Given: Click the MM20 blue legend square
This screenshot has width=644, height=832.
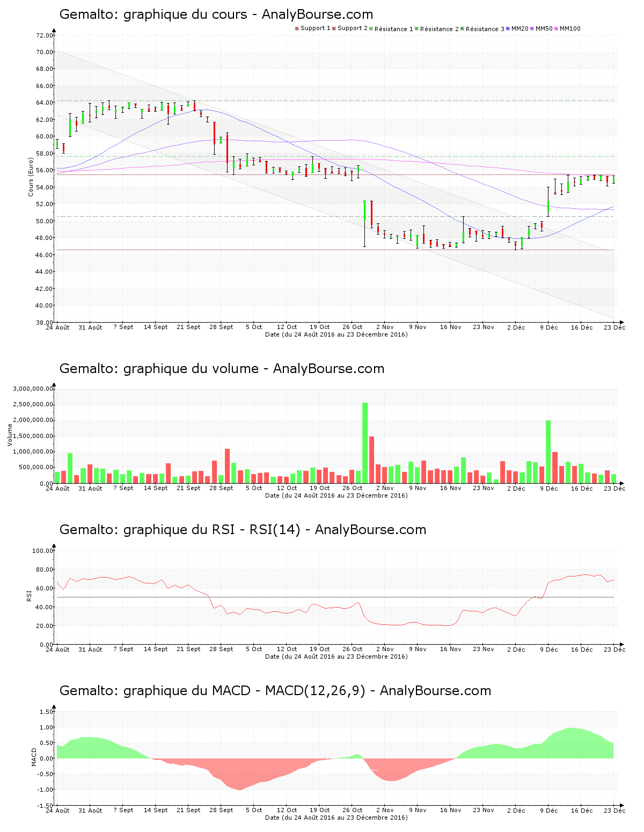Looking at the screenshot, I should click(x=508, y=28).
